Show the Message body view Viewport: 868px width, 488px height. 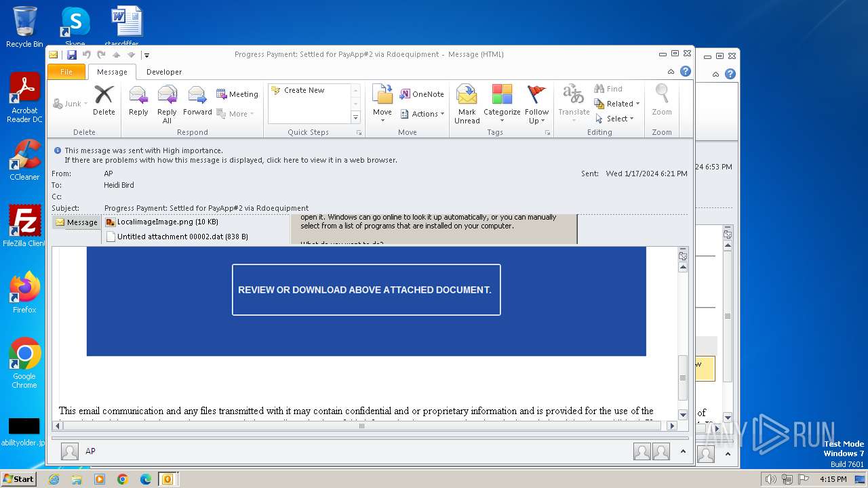click(x=77, y=222)
